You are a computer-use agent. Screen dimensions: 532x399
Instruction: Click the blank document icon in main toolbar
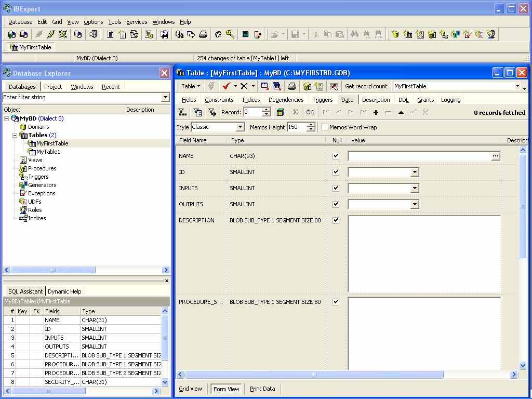(110, 34)
